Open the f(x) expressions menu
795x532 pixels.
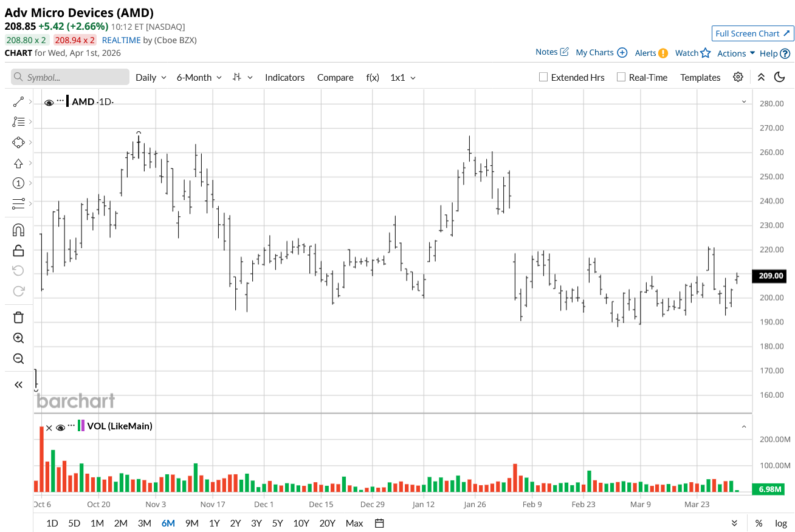point(373,77)
